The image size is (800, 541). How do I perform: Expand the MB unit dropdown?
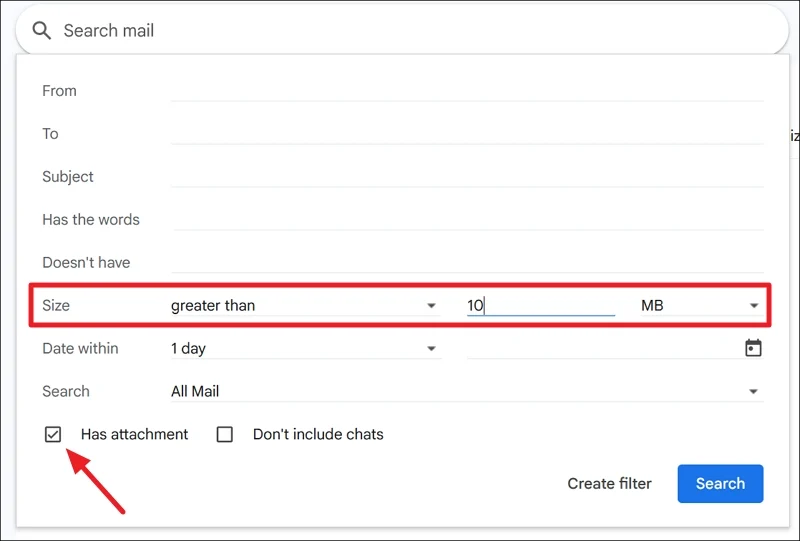(700, 306)
